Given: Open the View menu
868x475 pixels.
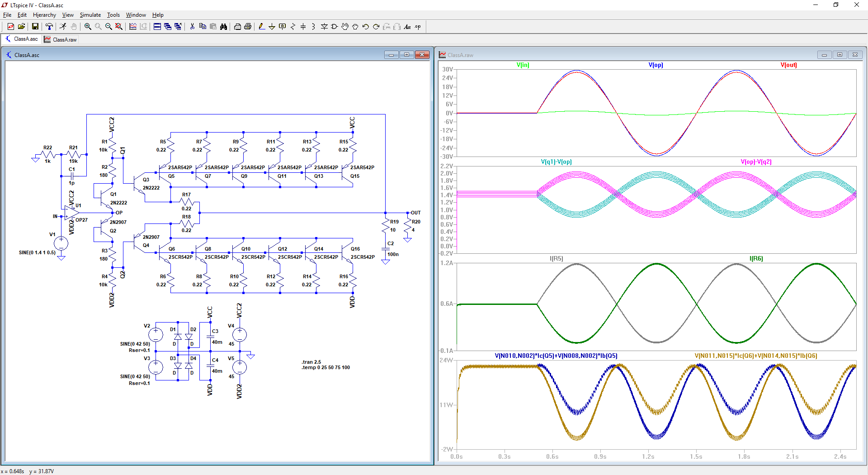Looking at the screenshot, I should click(68, 15).
